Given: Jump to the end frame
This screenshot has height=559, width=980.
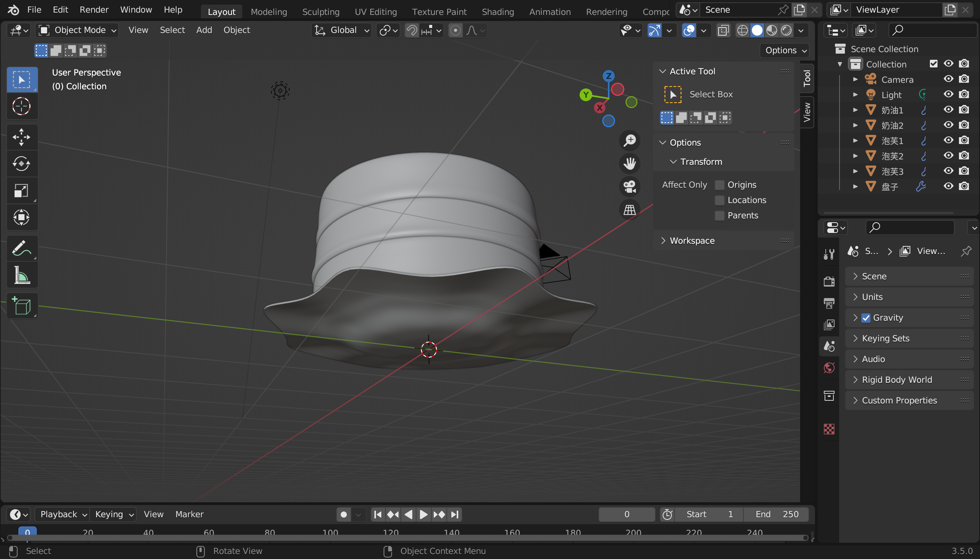Looking at the screenshot, I should pyautogui.click(x=454, y=515).
